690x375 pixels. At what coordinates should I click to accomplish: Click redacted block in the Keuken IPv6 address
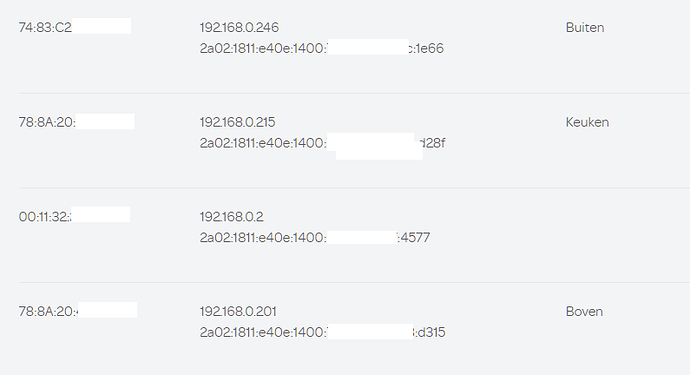[375, 146]
